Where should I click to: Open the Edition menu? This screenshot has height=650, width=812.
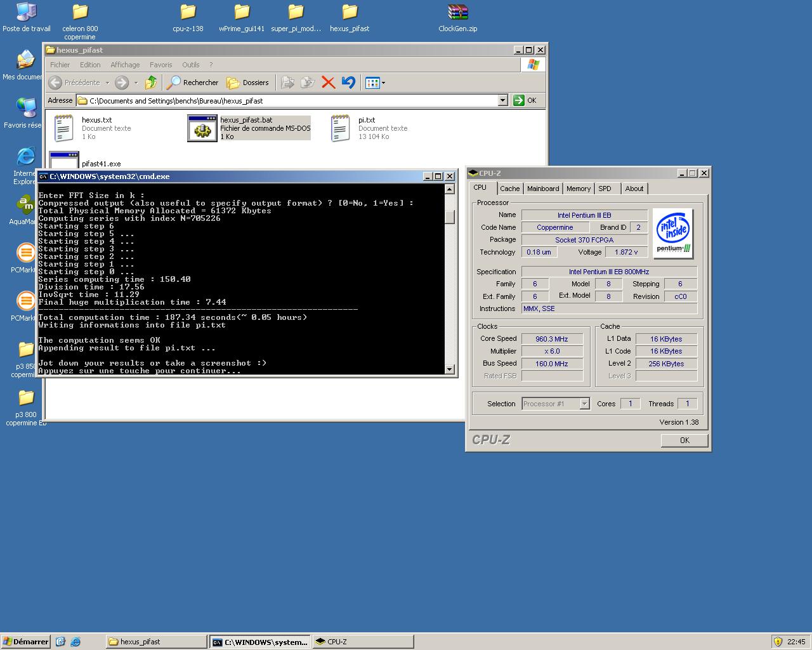coord(90,65)
